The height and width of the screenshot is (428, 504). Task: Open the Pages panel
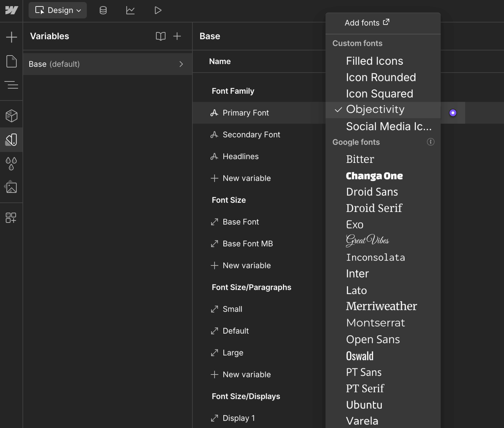click(x=11, y=61)
